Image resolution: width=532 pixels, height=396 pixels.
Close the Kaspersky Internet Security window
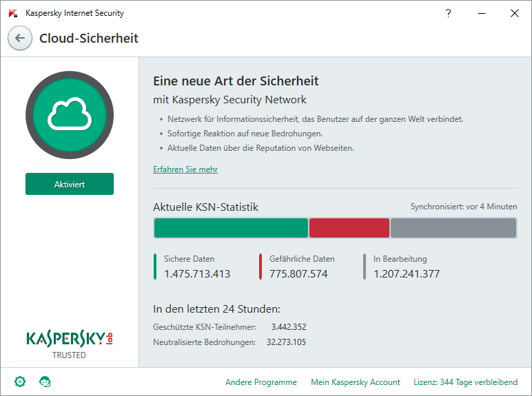(515, 13)
